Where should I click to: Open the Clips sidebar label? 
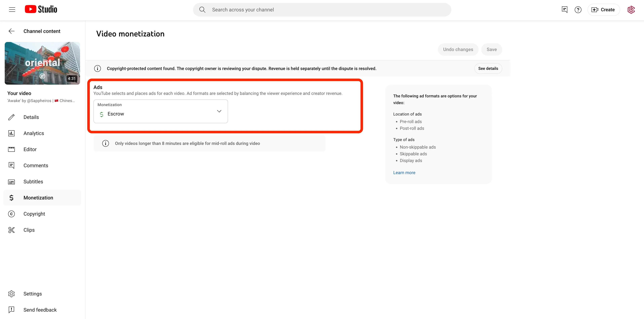(29, 230)
